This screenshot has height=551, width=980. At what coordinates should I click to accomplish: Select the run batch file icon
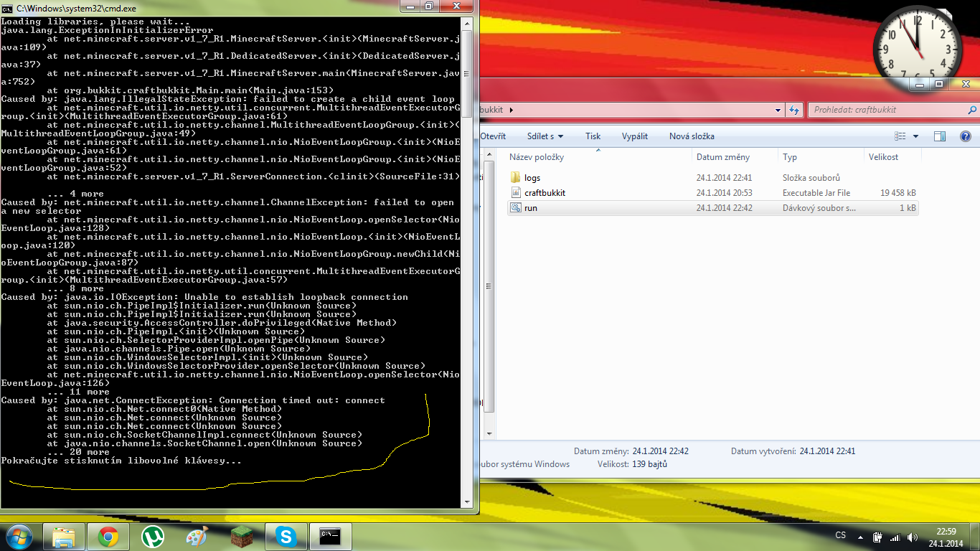pyautogui.click(x=515, y=207)
